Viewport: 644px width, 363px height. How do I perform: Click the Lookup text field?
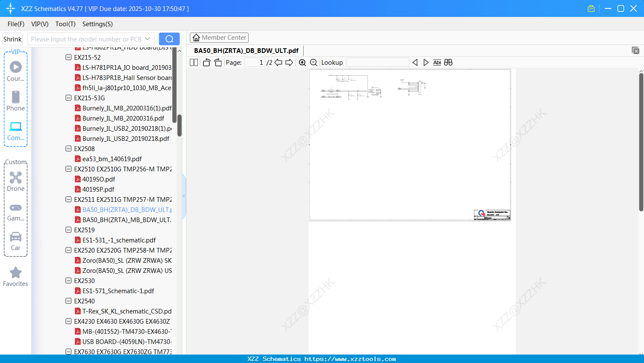coord(378,63)
